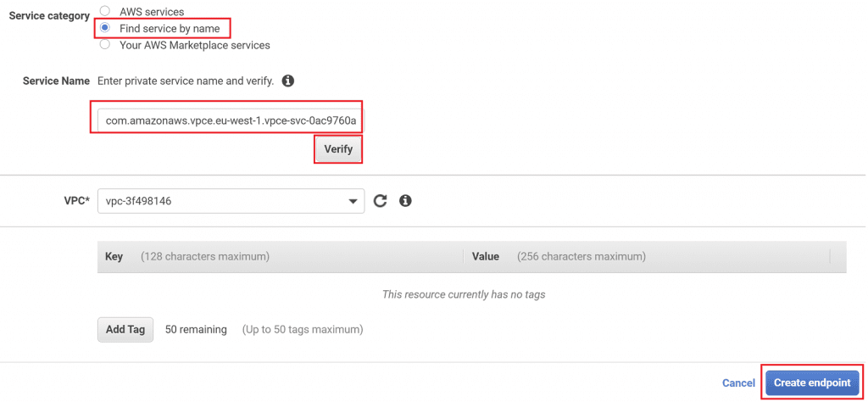Open the VPC dropdown showing vpc-3f498146
The image size is (868, 402).
tap(231, 201)
